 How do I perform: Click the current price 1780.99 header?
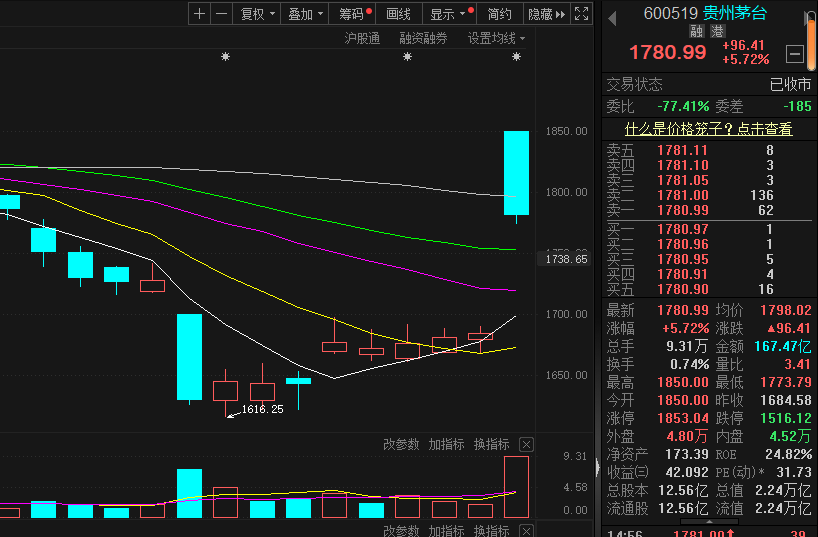668,52
